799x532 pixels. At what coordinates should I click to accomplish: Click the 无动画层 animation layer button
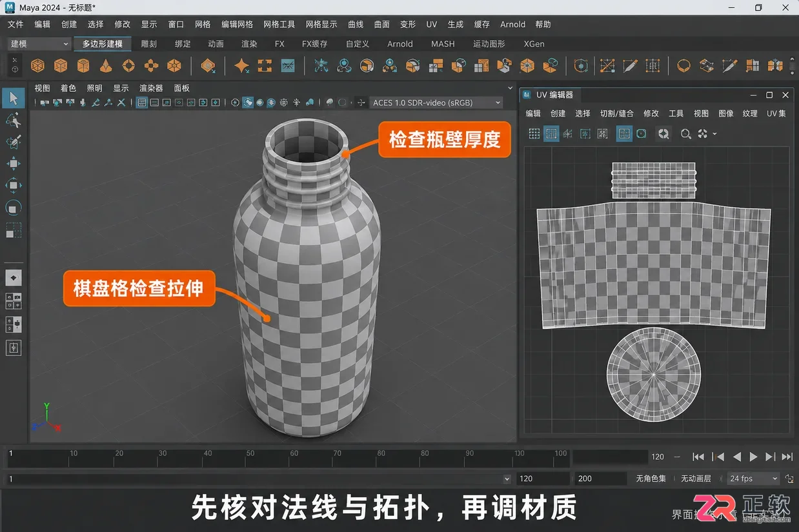[696, 478]
